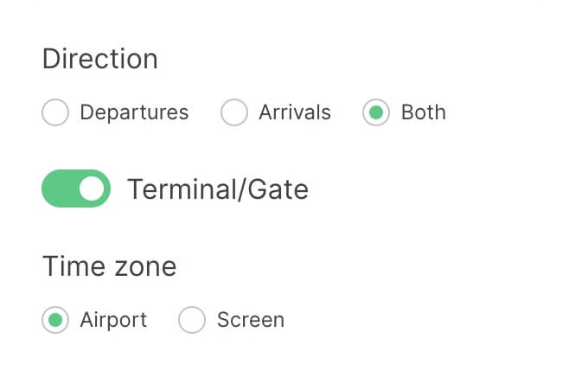Image resolution: width=588 pixels, height=377 pixels.
Task: Switch time zone to Screen radio circle
Action: pos(192,320)
